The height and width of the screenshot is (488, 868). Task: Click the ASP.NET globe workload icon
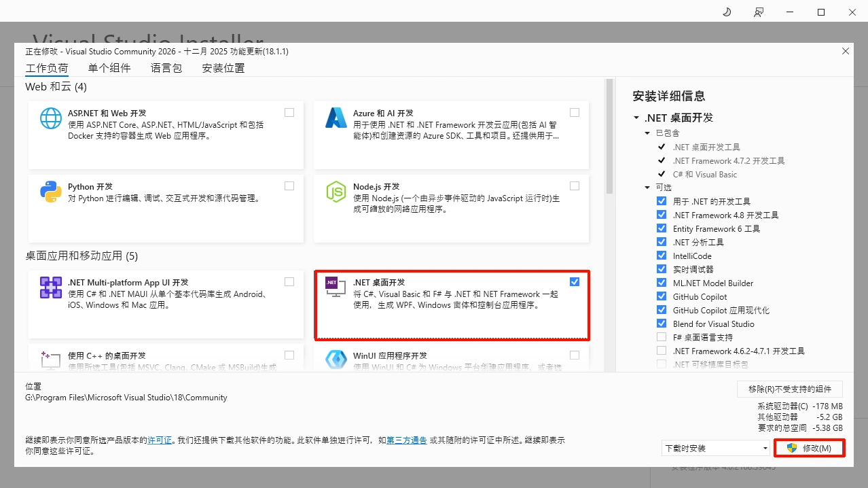pyautogui.click(x=51, y=118)
